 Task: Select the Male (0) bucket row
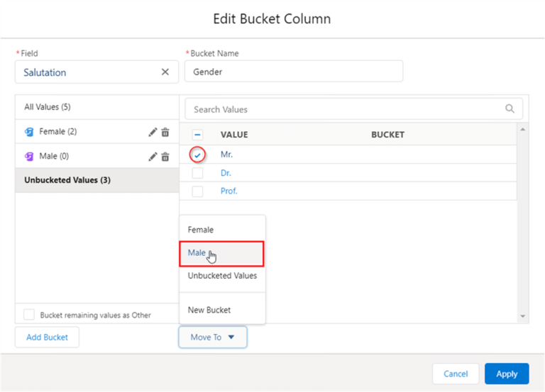[x=97, y=156]
